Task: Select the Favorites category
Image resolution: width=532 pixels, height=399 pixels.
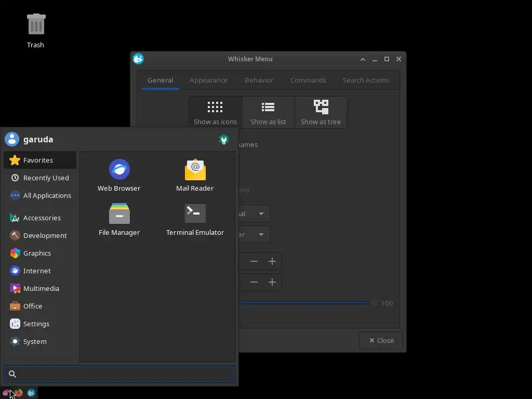Action: pyautogui.click(x=40, y=160)
